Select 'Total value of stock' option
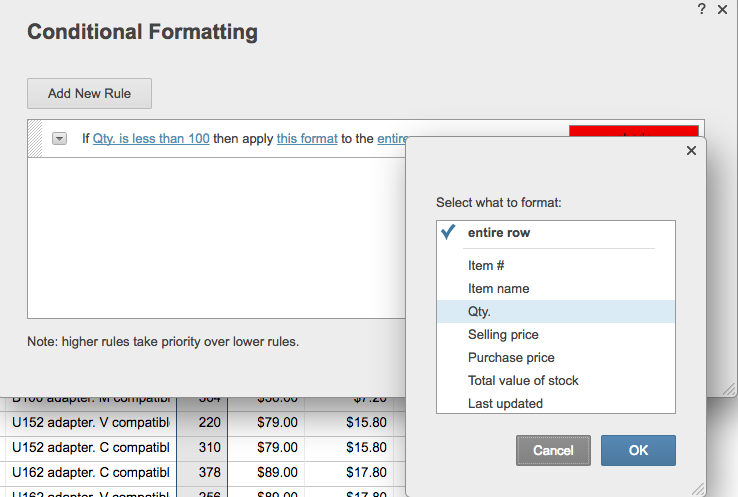Viewport: 738px width, 497px height. [523, 381]
